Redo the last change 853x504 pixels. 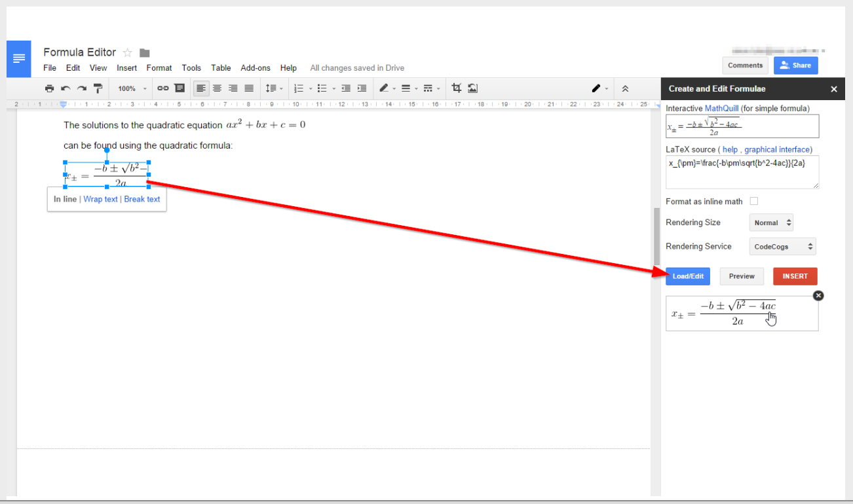80,88
